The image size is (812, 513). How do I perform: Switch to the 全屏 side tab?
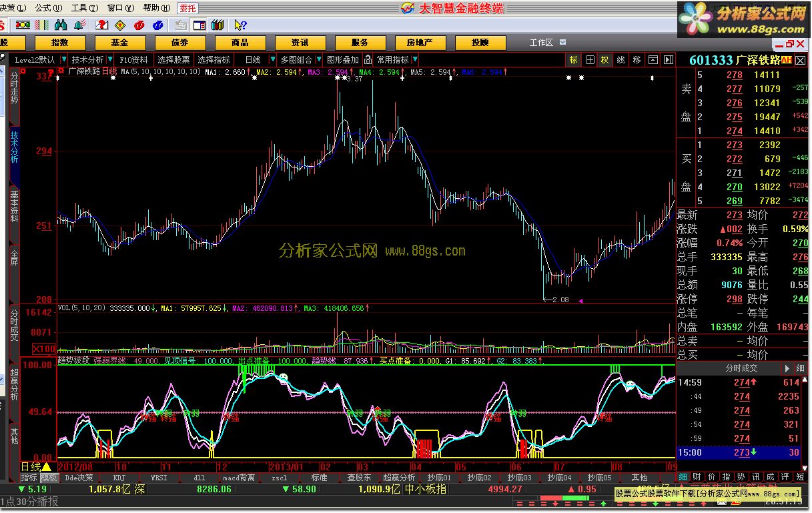pos(14,257)
